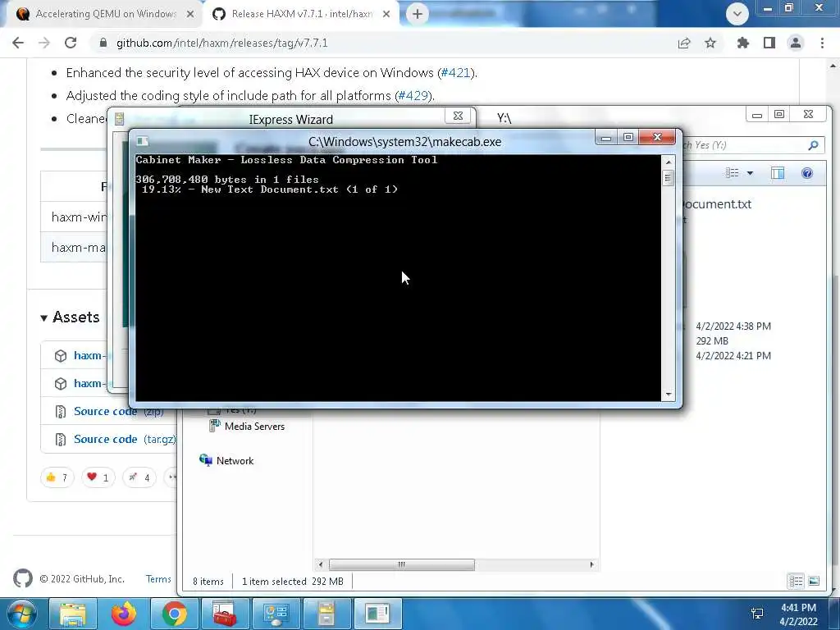Open pull request link #421
840x630 pixels.
[455, 73]
